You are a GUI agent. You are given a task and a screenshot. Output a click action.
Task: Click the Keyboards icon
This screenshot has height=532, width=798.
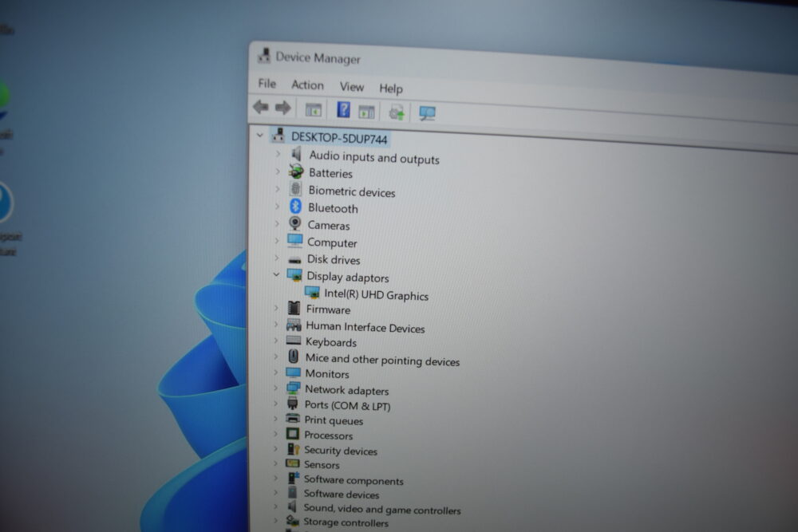click(x=294, y=341)
